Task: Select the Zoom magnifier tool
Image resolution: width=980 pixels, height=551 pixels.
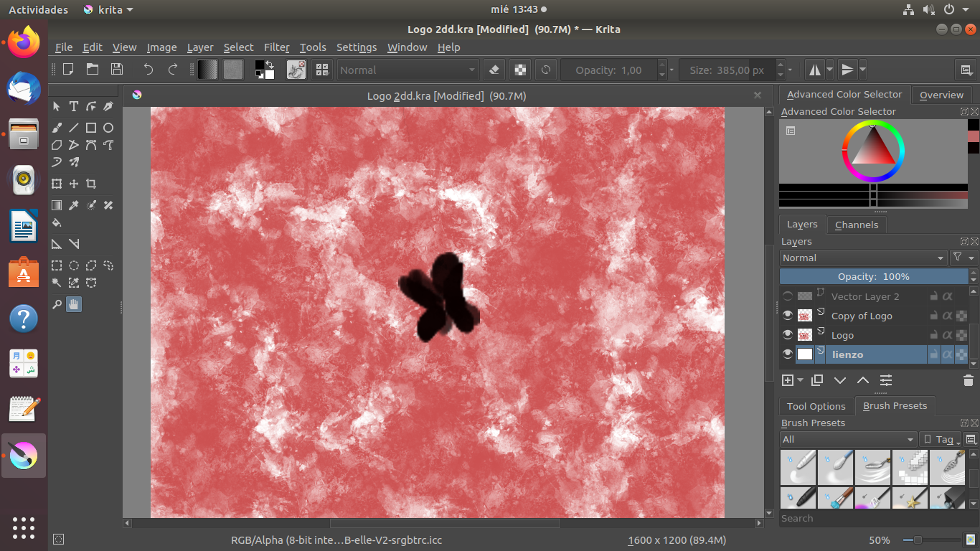Action: 57,304
